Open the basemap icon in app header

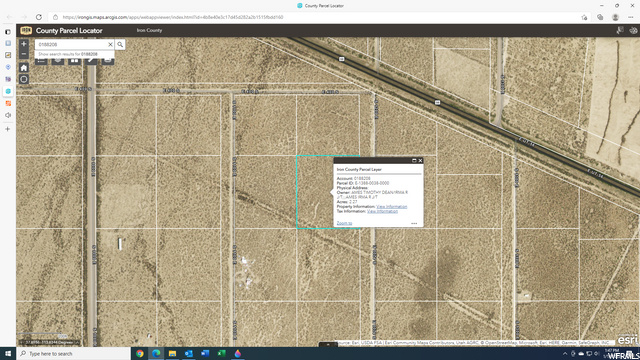point(633,30)
